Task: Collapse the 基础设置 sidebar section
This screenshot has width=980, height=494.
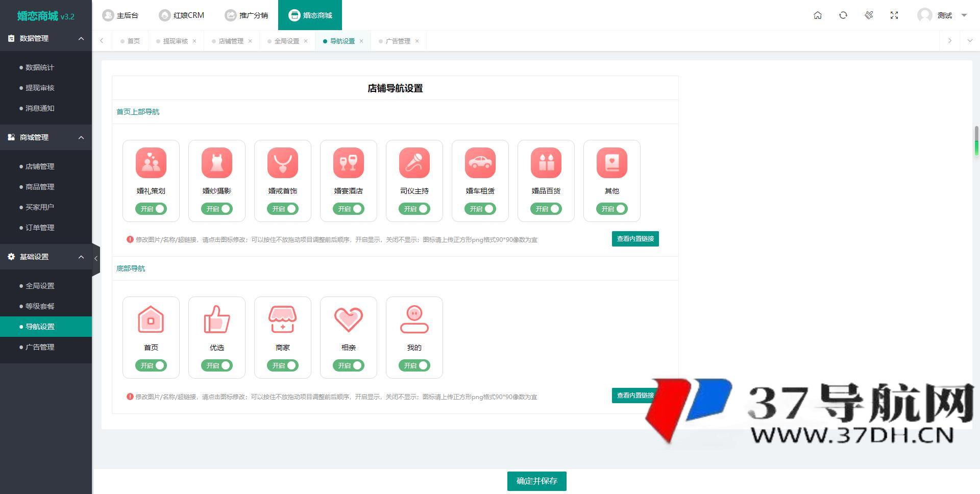Action: tap(81, 257)
